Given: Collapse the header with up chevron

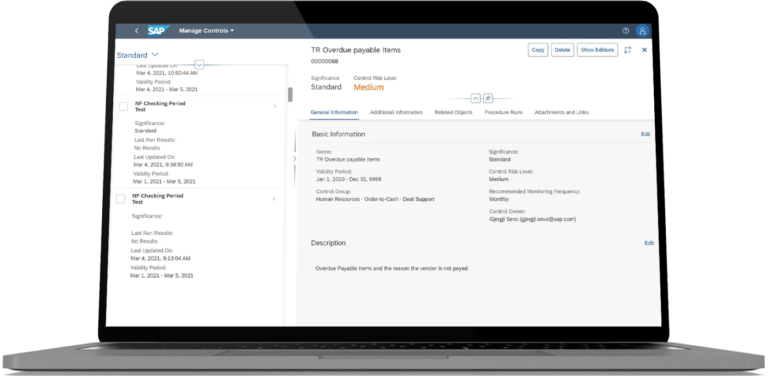Looking at the screenshot, I should point(476,98).
